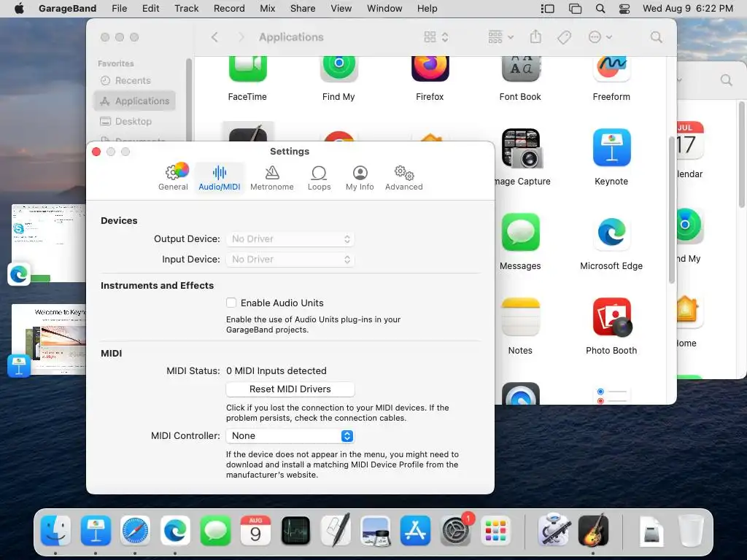Open the Help menu
The height and width of the screenshot is (560, 747).
pos(427,9)
